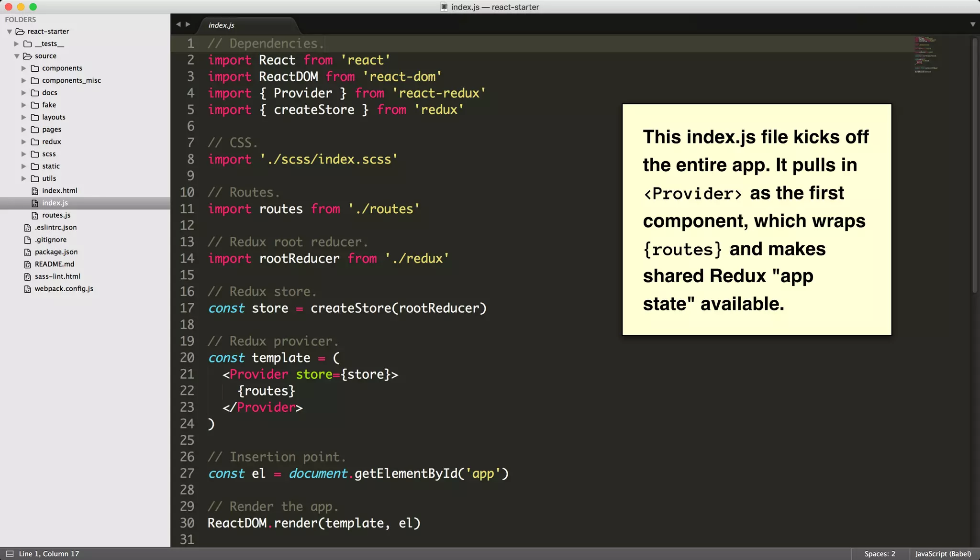Expand the fake folder arrow
This screenshot has height=560, width=980.
pyautogui.click(x=24, y=105)
